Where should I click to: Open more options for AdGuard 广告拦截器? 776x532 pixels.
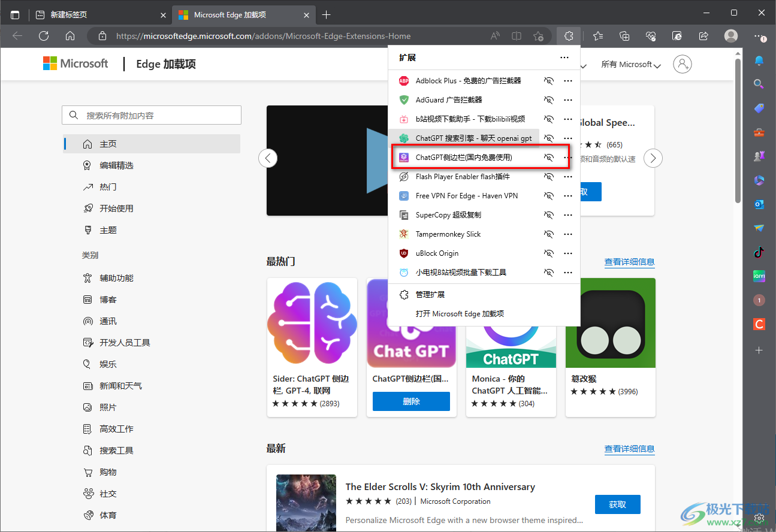click(x=568, y=100)
